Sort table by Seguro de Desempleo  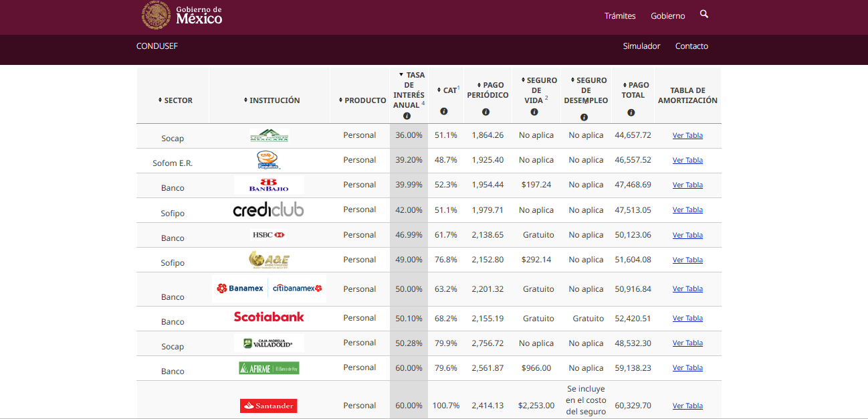(x=586, y=90)
